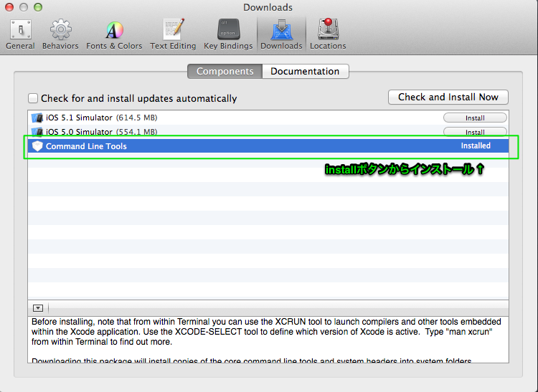This screenshot has height=392, width=538.
Task: Open the Fonts & Colors icon
Action: 114,30
